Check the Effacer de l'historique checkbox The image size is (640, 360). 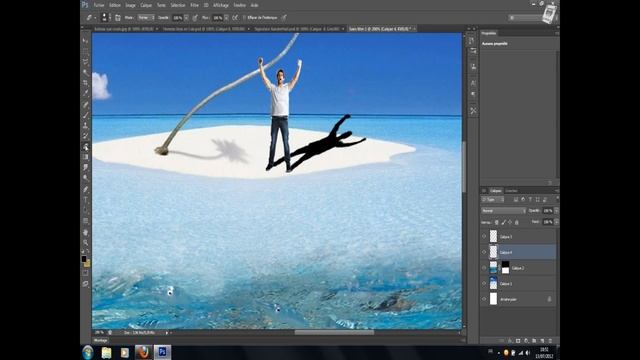(244, 18)
